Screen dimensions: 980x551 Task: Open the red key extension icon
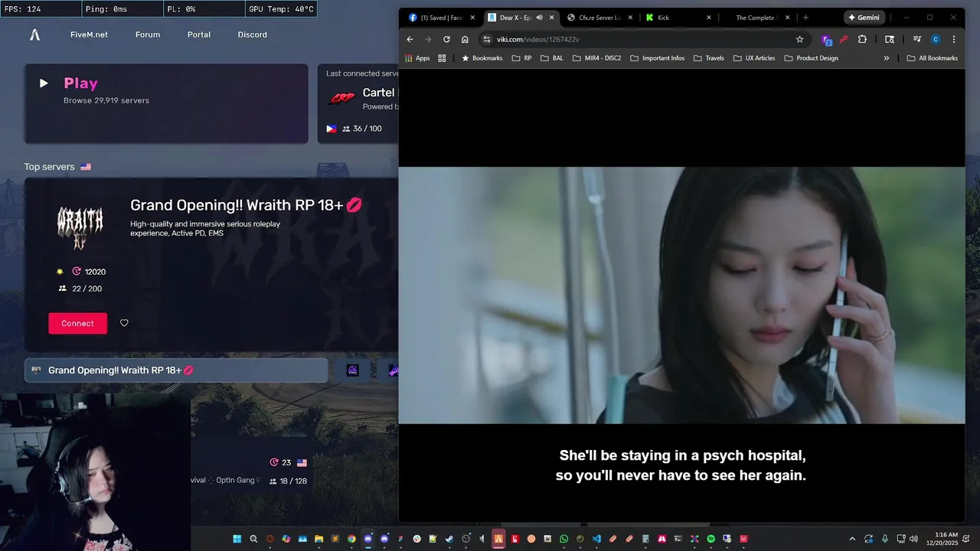pyautogui.click(x=844, y=39)
